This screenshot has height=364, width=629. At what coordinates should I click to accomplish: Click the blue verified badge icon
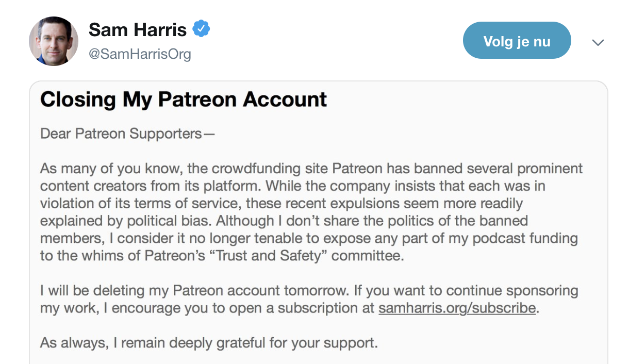(x=201, y=29)
